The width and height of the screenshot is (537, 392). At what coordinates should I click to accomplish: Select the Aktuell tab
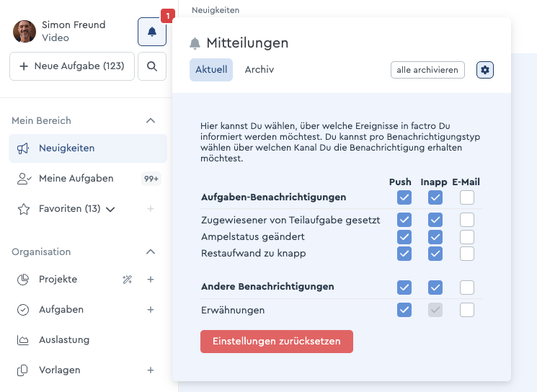click(211, 70)
